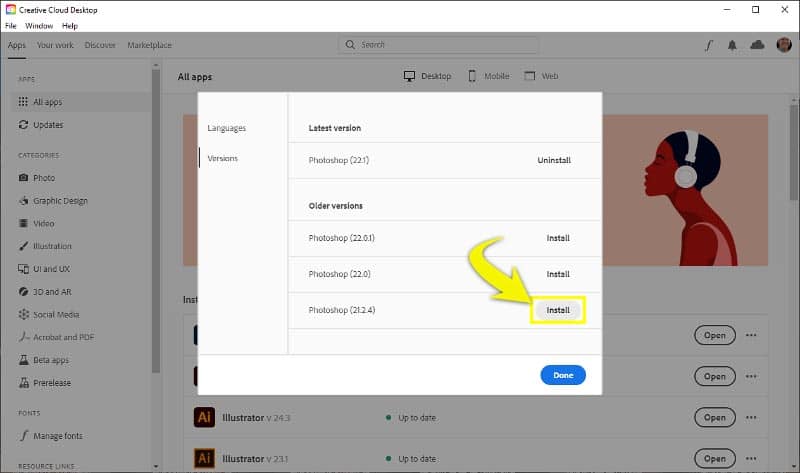The image size is (800, 473).
Task: Uninstall Photoshop (22.1)
Action: [x=554, y=160]
